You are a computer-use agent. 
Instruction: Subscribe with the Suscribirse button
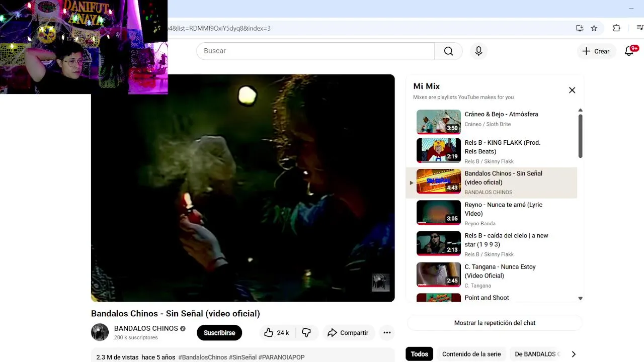pyautogui.click(x=219, y=333)
